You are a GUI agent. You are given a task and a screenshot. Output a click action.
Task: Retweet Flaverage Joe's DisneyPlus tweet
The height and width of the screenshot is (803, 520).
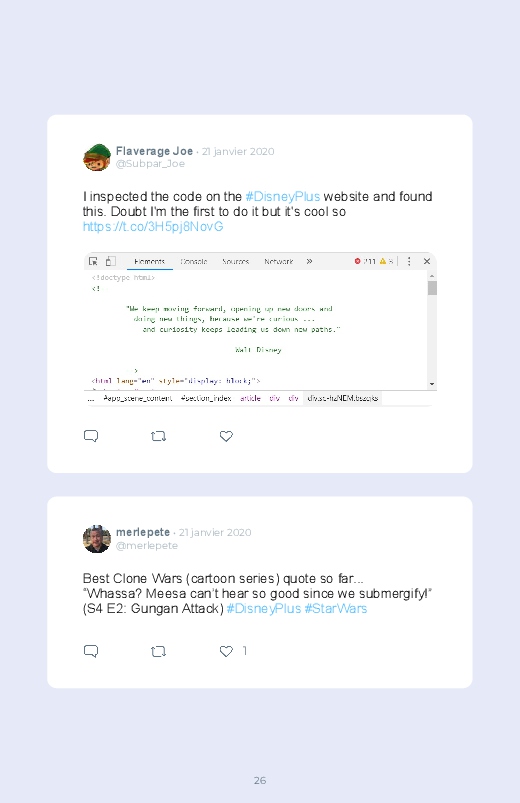pyautogui.click(x=158, y=436)
